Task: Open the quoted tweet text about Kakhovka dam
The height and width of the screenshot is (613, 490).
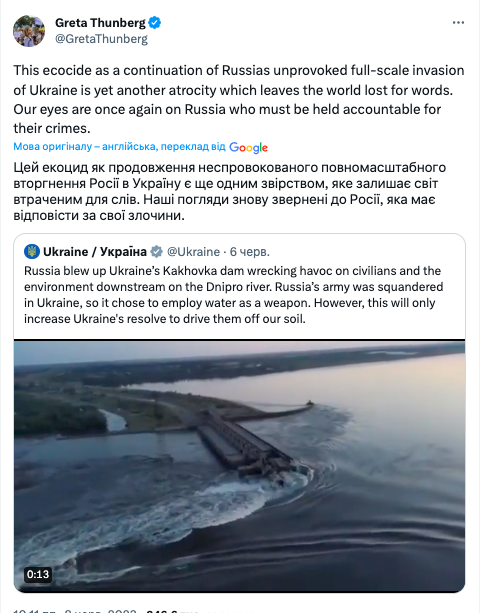Action: tap(233, 295)
